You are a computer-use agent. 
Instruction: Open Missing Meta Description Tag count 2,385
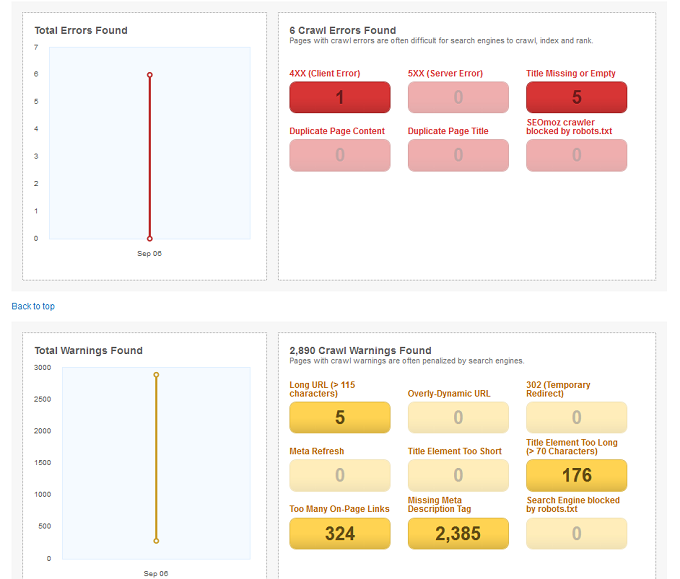[458, 533]
